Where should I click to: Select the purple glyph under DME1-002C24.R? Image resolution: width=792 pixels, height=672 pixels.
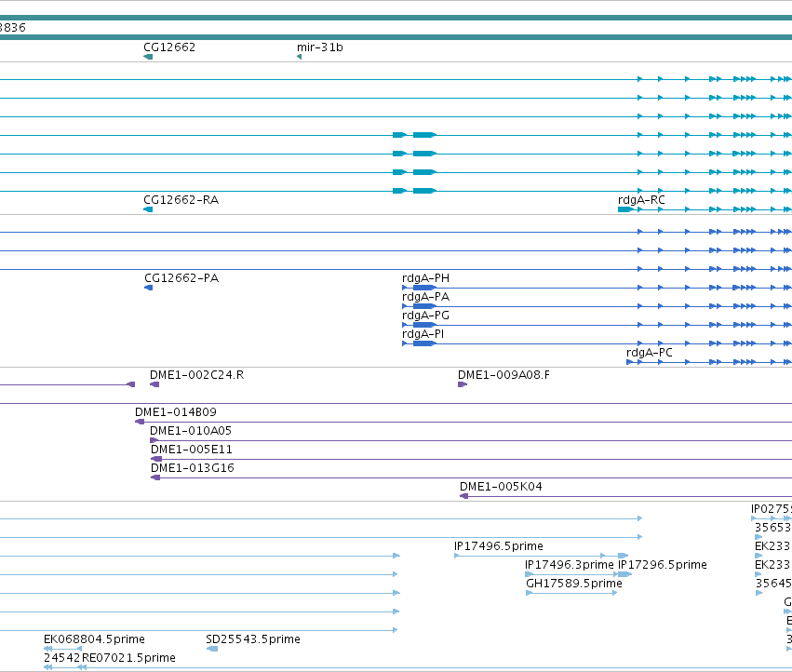(x=154, y=384)
